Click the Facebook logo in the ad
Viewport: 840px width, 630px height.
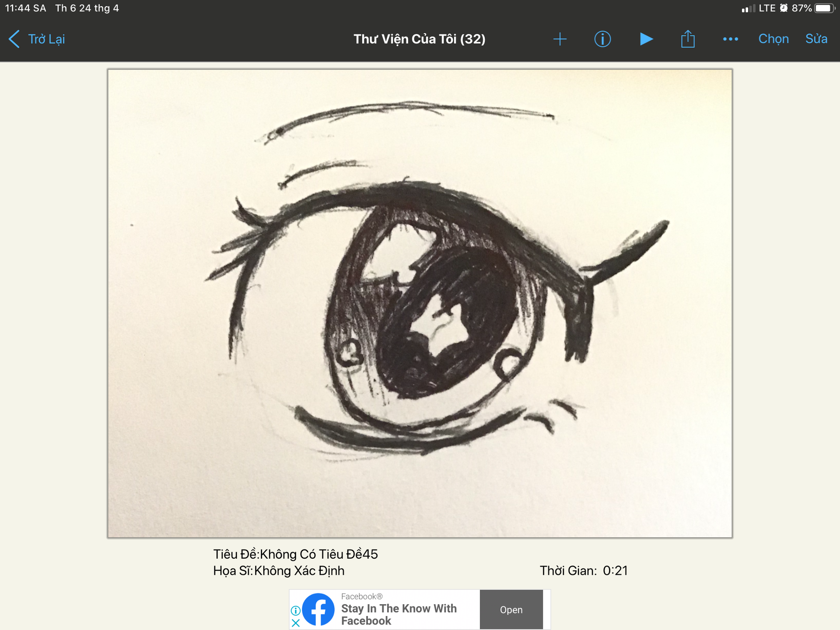pos(318,609)
